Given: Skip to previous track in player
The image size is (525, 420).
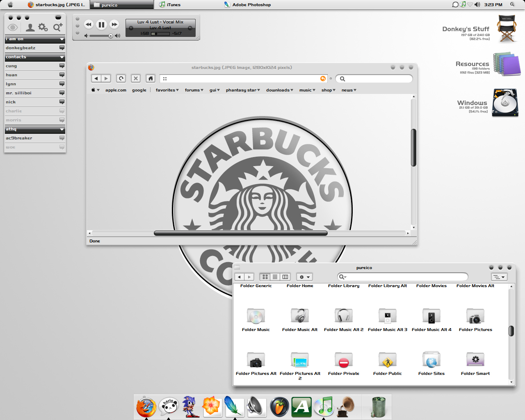Looking at the screenshot, I should (x=88, y=25).
